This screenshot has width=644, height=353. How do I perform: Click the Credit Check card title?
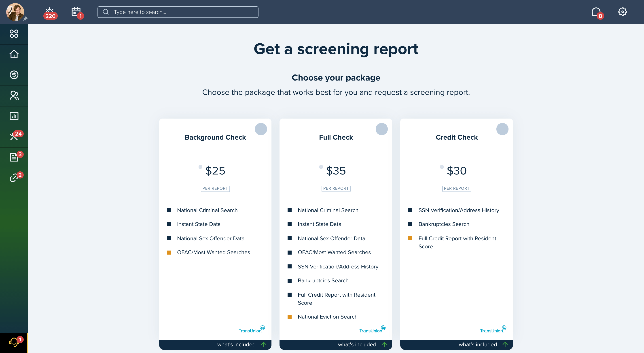pos(456,137)
